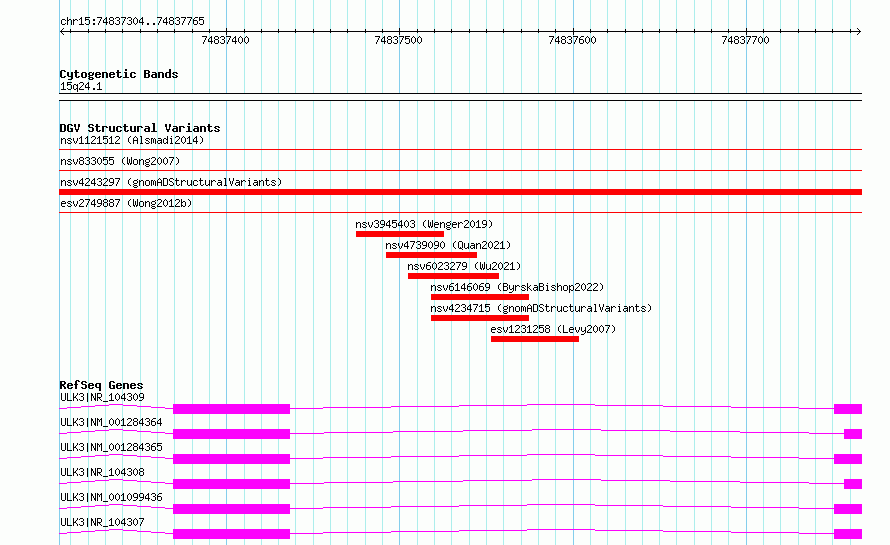Click the large exon block of ULK3|NR_104307
Screen dimensions: 890x545
[x=232, y=534]
